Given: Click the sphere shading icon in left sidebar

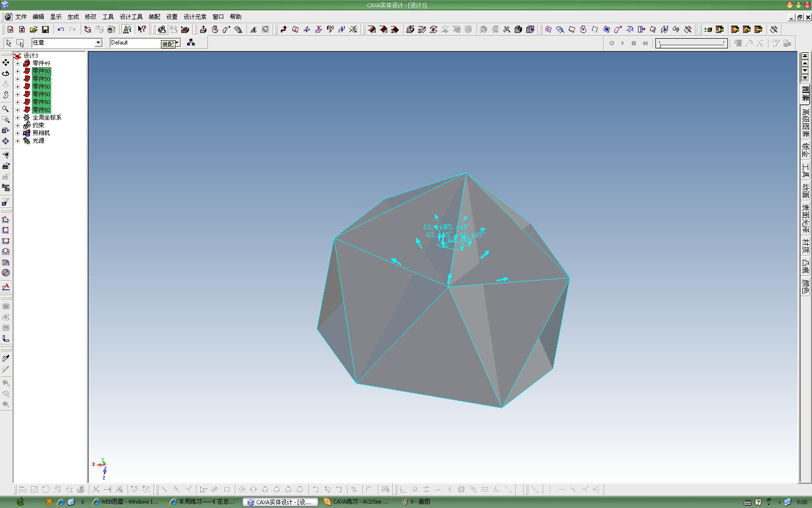Looking at the screenshot, I should pyautogui.click(x=6, y=273).
